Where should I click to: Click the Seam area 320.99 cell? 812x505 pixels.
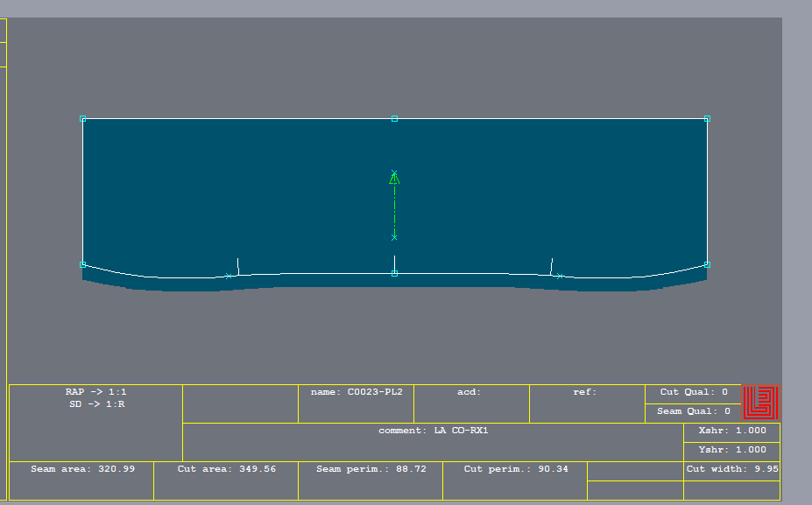click(81, 480)
